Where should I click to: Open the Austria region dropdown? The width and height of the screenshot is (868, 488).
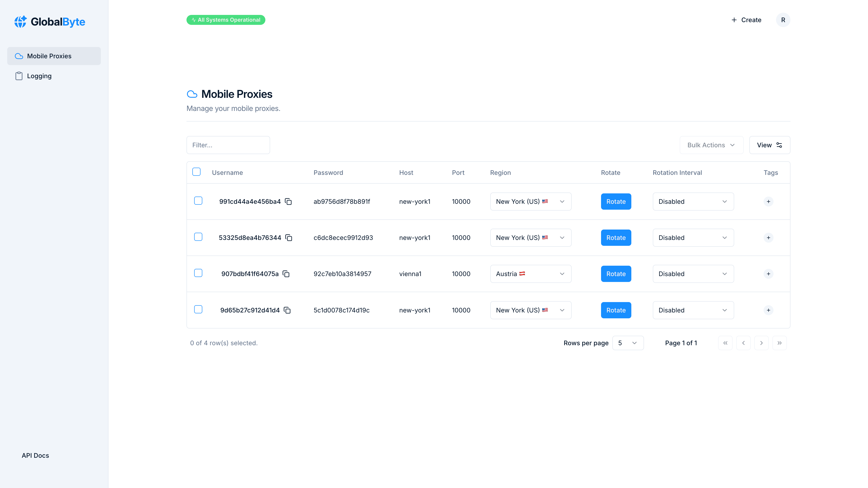coord(530,274)
